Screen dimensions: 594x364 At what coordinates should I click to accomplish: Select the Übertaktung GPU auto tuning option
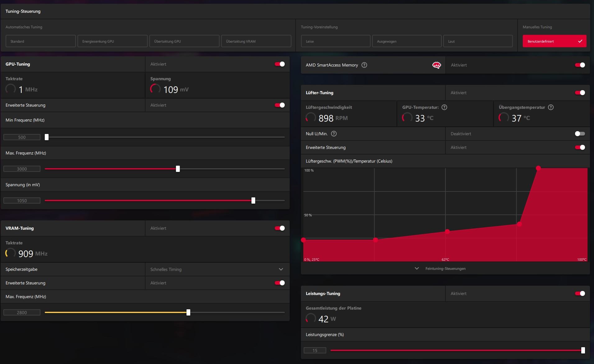pyautogui.click(x=184, y=41)
